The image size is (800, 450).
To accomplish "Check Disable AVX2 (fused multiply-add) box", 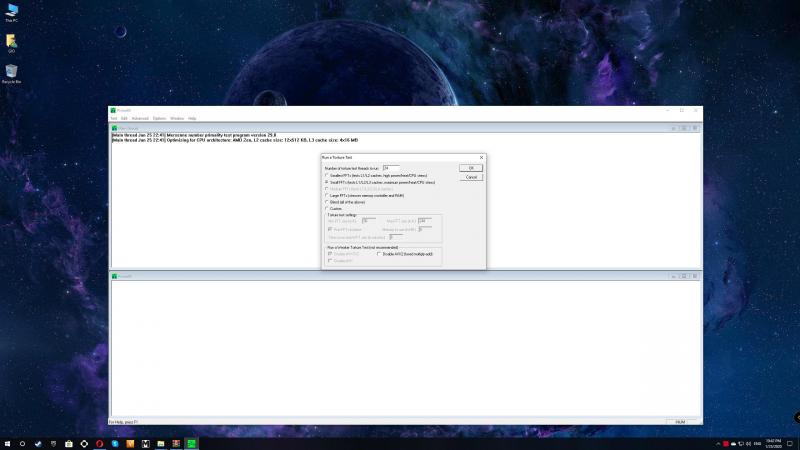I will (379, 254).
